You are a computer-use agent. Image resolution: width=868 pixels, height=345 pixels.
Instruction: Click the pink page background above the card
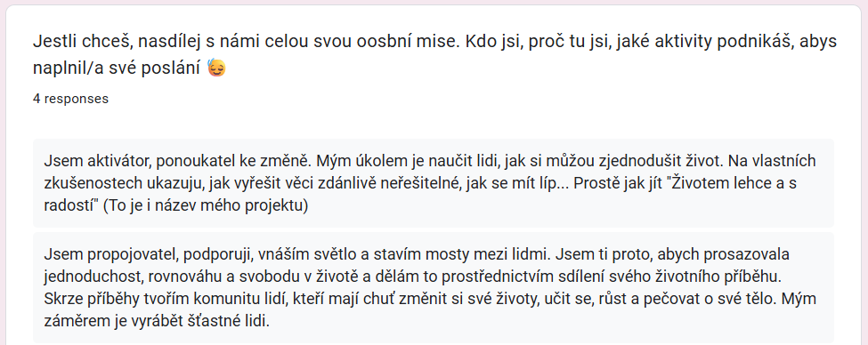(x=434, y=2)
